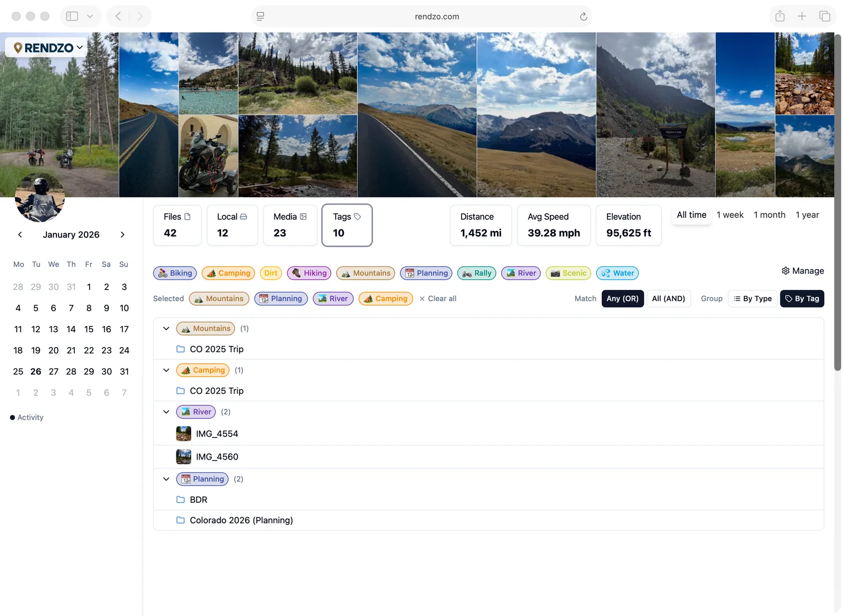Collapse the River tag group
This screenshot has width=843, height=616.
pos(166,412)
